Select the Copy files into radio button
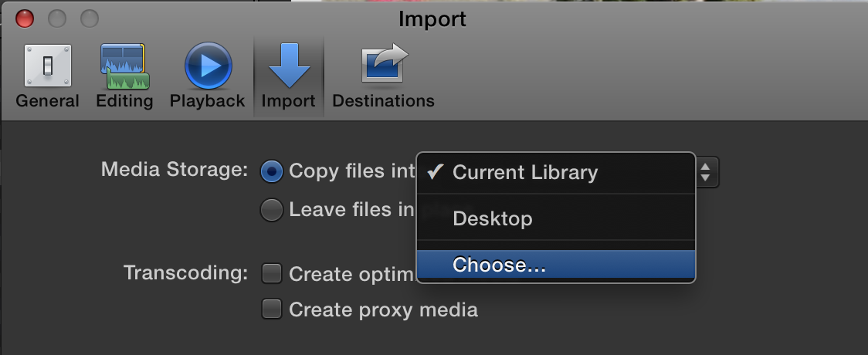Screen dimensions: 868x355 click(271, 171)
